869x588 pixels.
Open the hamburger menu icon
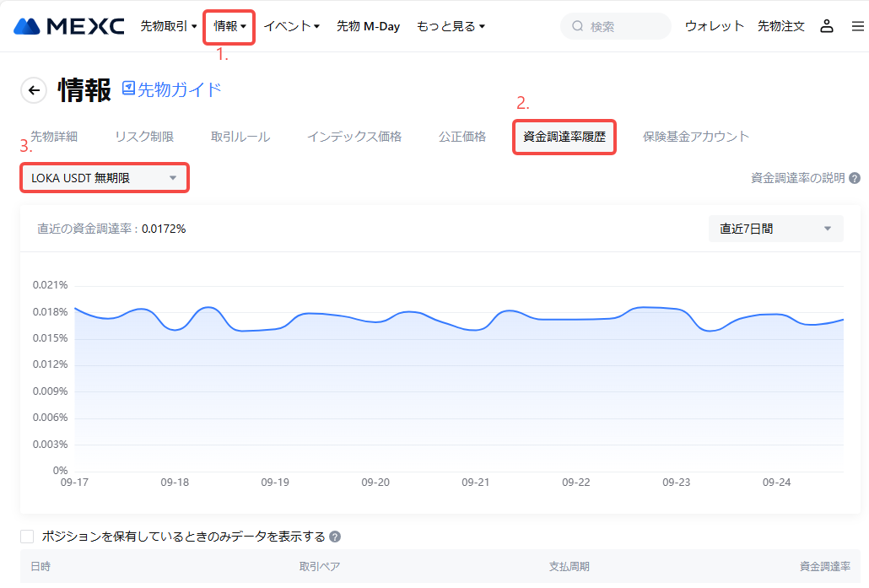click(857, 26)
